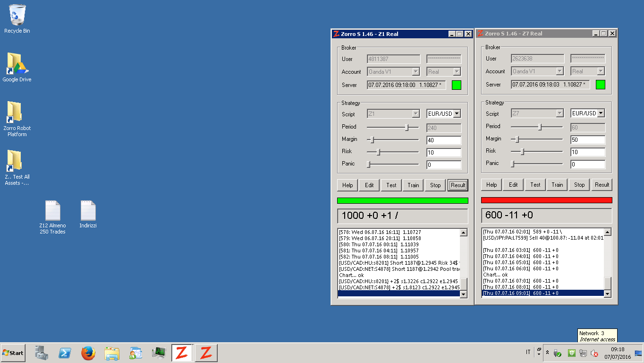Open the Indirizzi text file
The image size is (644, 363).
[x=88, y=211]
